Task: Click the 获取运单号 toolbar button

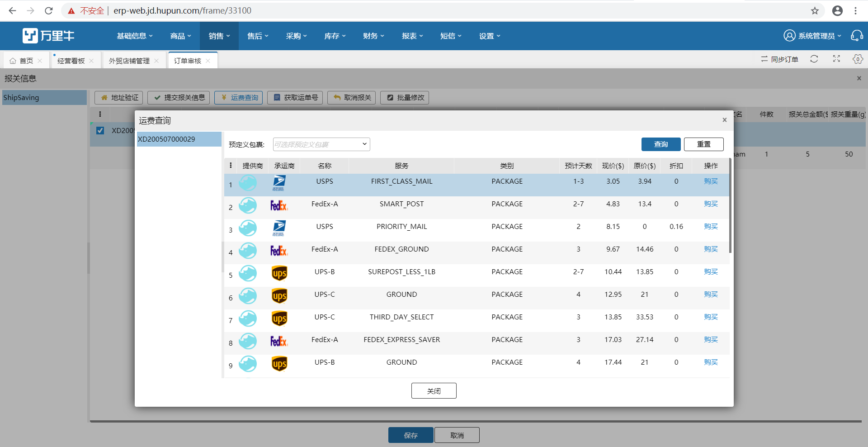Action: point(295,97)
